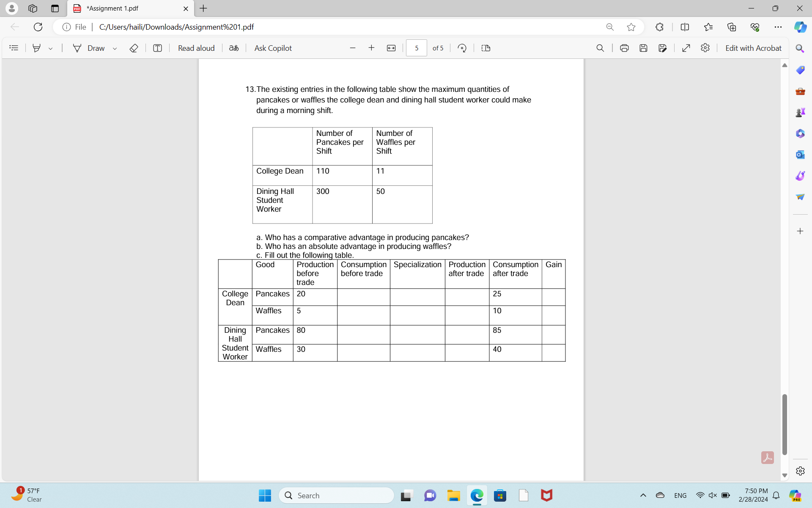The image size is (812, 508).
Task: Translate the PDF document
Action: (233, 48)
